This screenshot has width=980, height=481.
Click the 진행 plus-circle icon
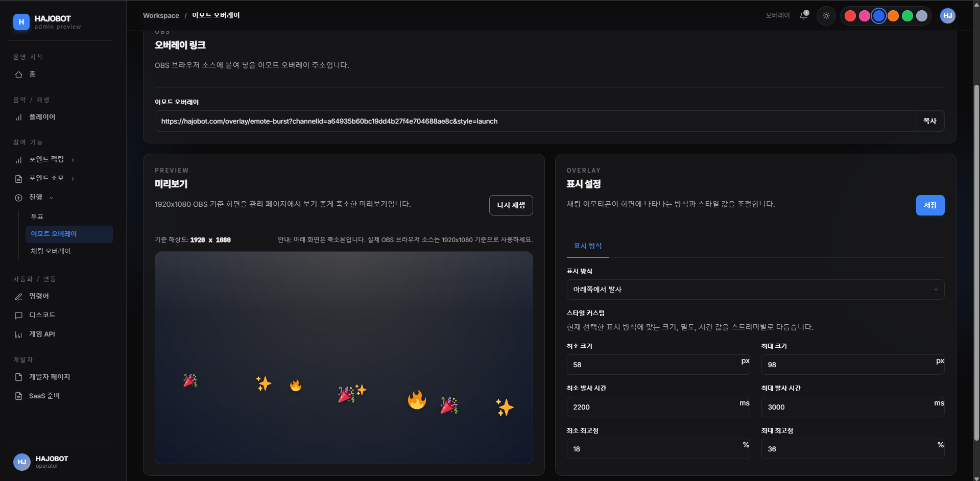(19, 198)
